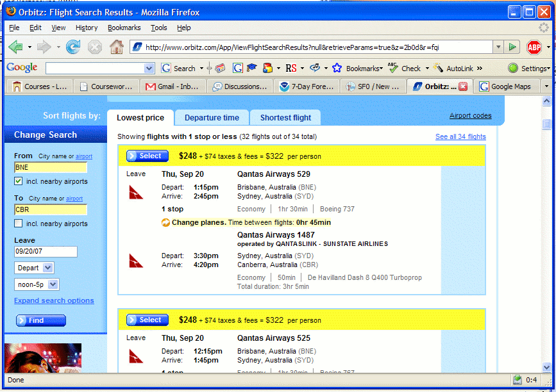Click the status bar icon next to 0:4
Screen dimensions: 556x392
[518, 380]
